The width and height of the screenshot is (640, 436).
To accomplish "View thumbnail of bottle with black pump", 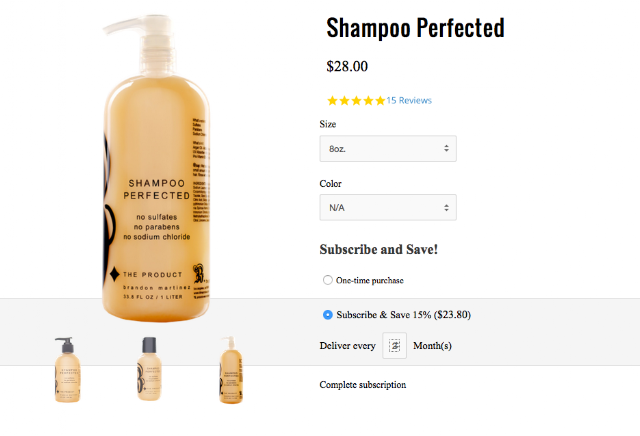I will point(67,369).
